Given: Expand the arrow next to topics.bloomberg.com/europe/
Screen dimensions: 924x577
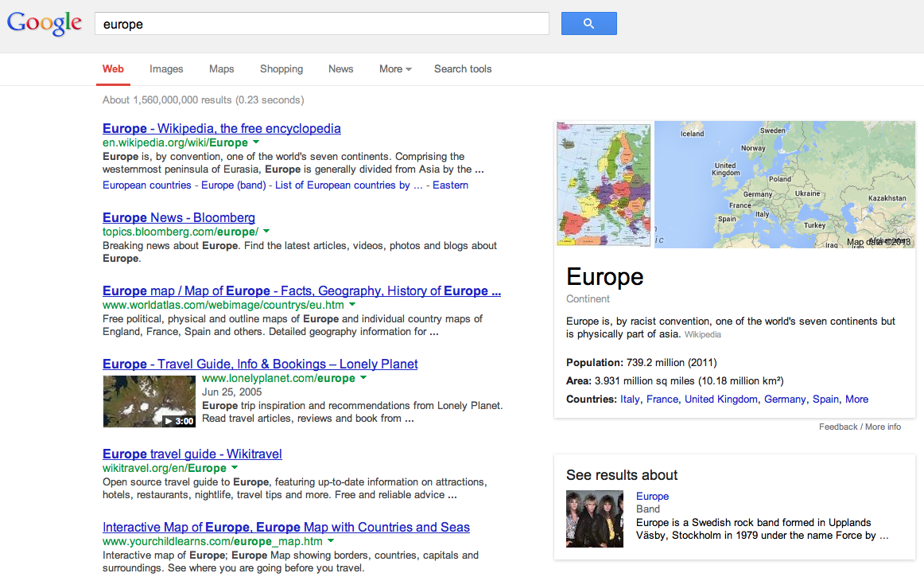Looking at the screenshot, I should pyautogui.click(x=266, y=232).
